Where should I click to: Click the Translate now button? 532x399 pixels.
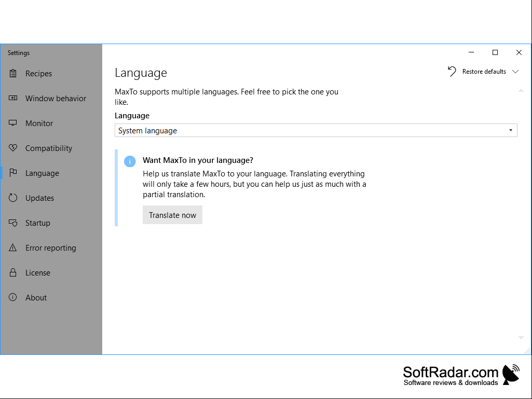pos(172,215)
